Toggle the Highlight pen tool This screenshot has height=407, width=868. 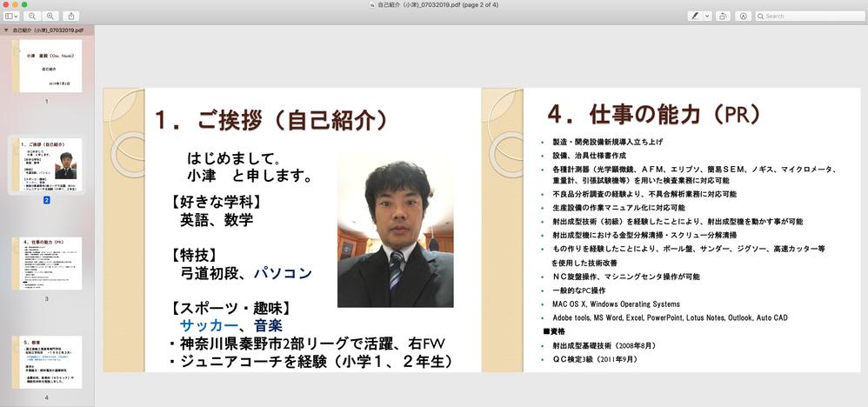coord(695,17)
